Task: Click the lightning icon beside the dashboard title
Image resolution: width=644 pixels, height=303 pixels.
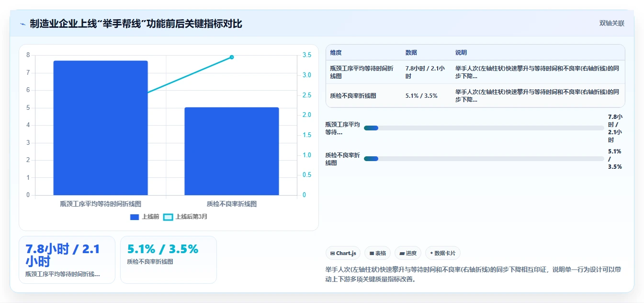Action: coord(23,23)
